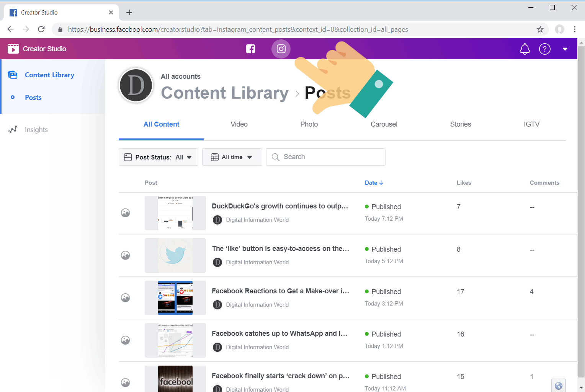Screen dimensions: 585x392
Task: Open the Chrome three-dot menu
Action: click(575, 29)
